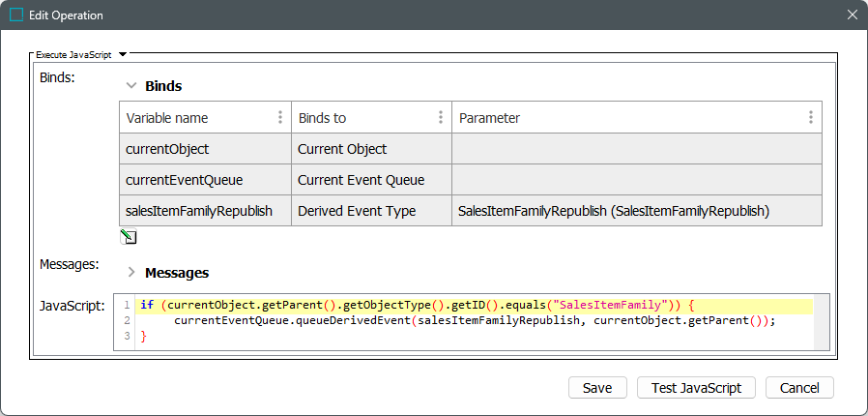Click the JavaScript editor vertical scrollbar
This screenshot has width=868, height=416.
(822, 321)
